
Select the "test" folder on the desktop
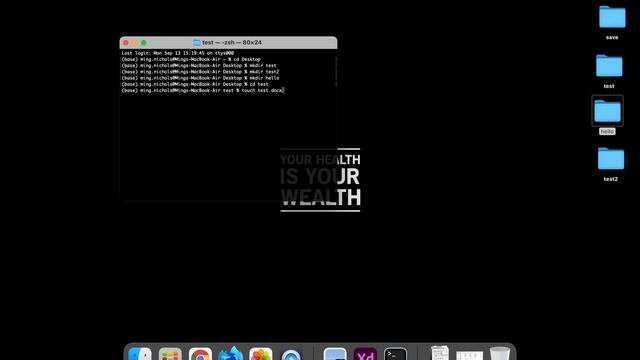point(609,66)
